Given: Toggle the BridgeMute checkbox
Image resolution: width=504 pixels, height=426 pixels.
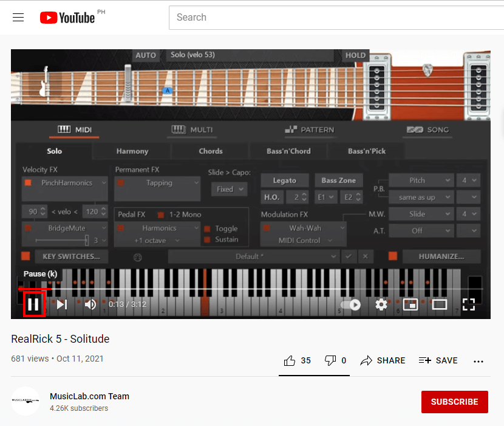Looking at the screenshot, I should pos(28,228).
